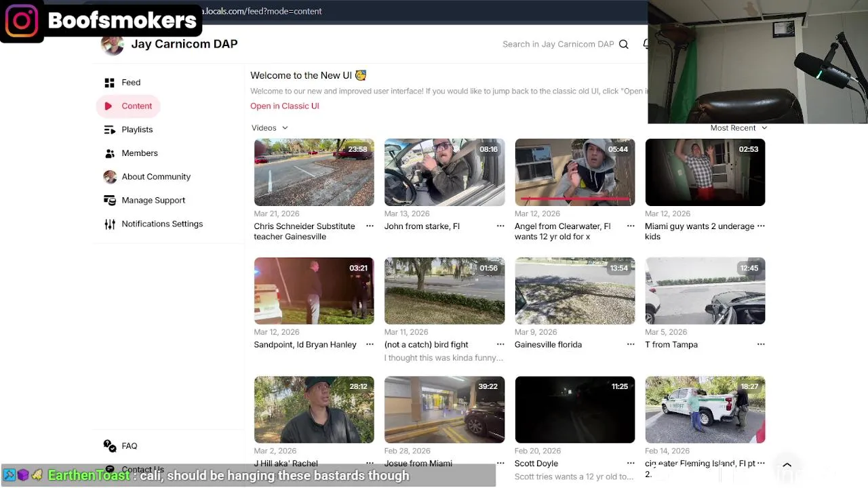
Task: Play the 02:53 Miami guy thumbnail
Action: [x=705, y=172]
